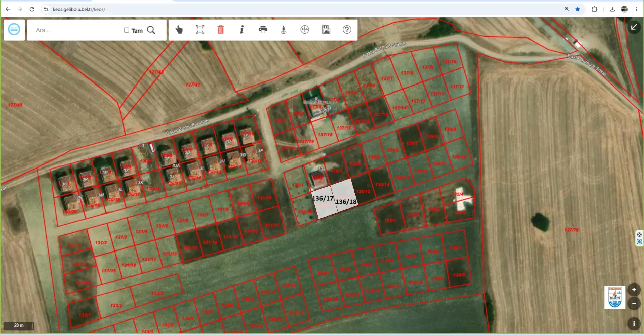Click parcel label 127/42
The width and height of the screenshot is (644, 335).
(x=193, y=85)
